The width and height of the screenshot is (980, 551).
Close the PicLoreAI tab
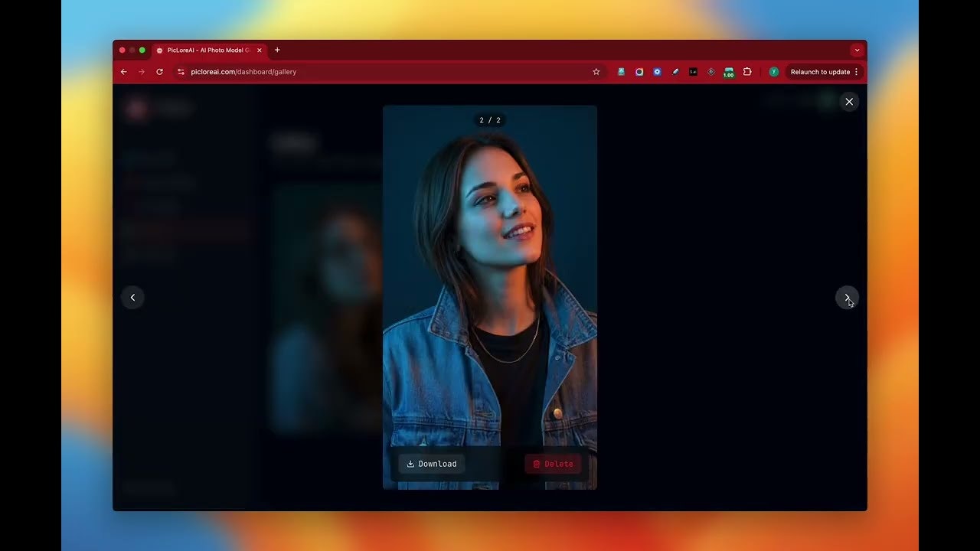point(260,51)
